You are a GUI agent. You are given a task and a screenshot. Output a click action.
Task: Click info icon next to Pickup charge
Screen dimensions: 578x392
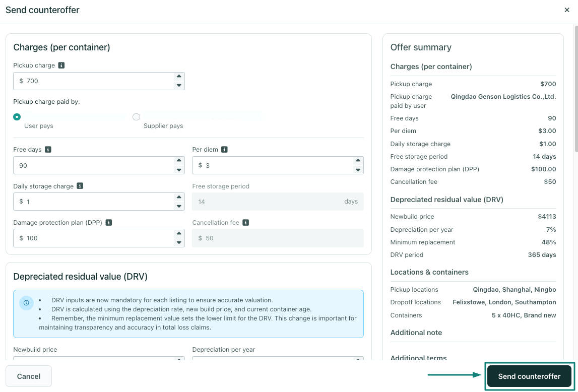click(x=61, y=66)
